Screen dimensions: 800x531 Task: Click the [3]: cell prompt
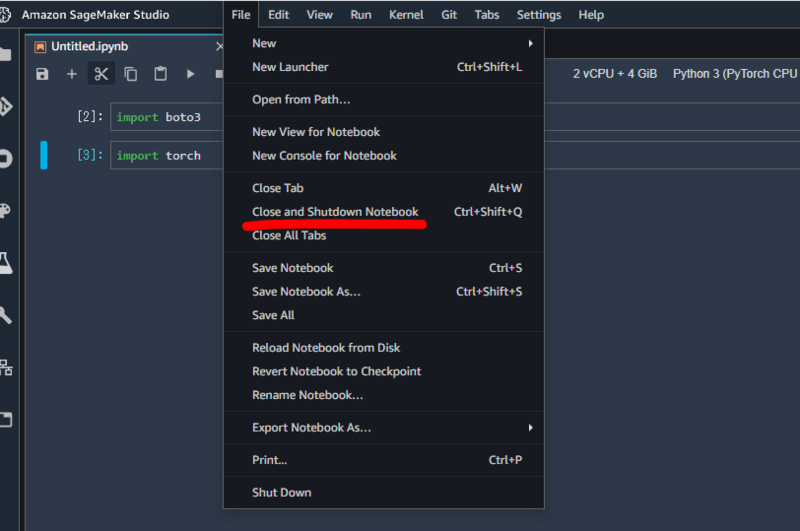pos(90,155)
